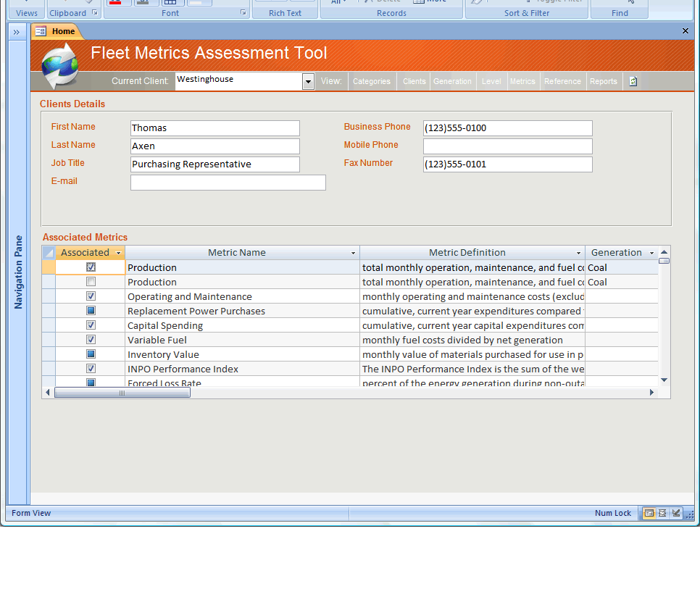Switch to Design View in status bar
Viewport: 700px width, 610px height.
(x=676, y=513)
